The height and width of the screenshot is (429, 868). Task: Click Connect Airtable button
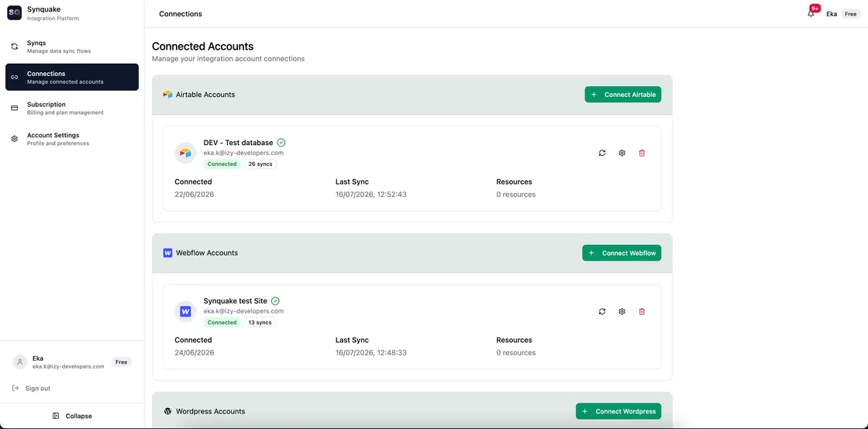[623, 94]
